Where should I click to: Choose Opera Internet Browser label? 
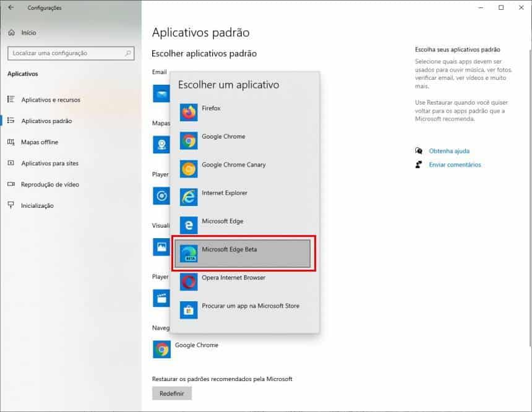pos(233,278)
